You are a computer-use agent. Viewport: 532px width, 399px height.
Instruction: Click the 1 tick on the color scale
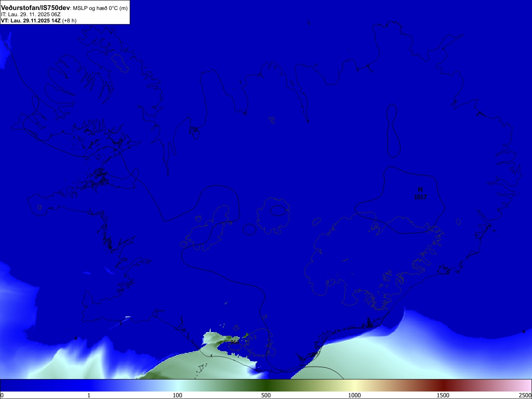[89, 395]
